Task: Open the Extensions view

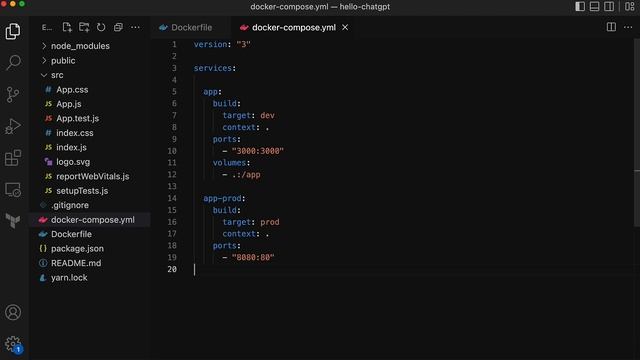Action: pyautogui.click(x=13, y=158)
